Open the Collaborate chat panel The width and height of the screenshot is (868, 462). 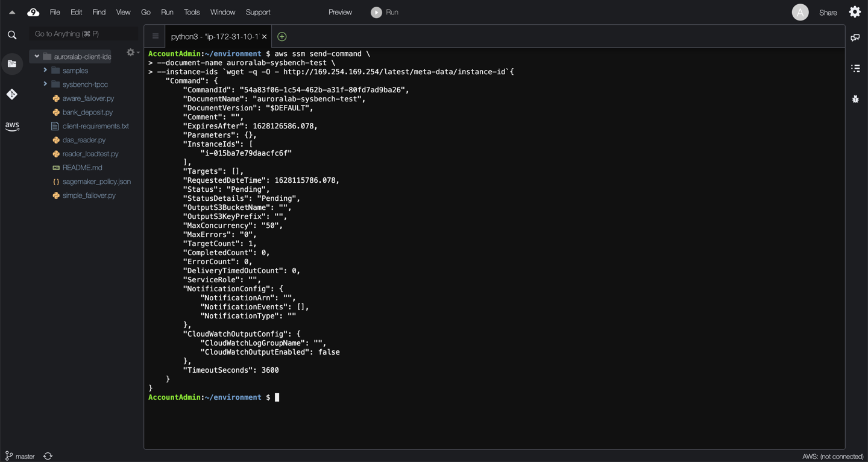855,37
